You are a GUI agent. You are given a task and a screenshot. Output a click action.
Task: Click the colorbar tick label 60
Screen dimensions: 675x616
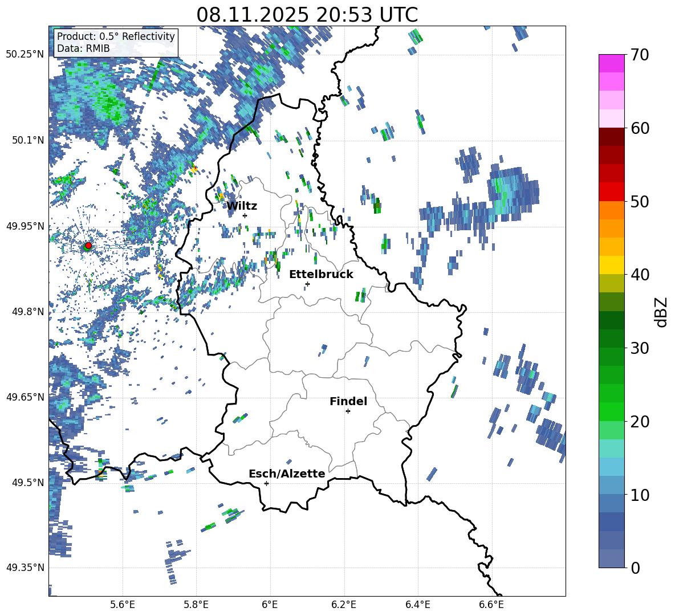point(640,128)
